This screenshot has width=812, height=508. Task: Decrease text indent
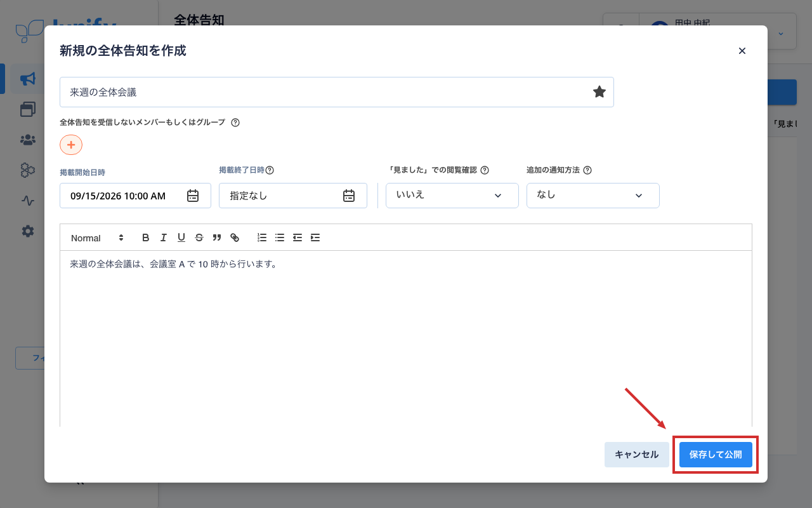(x=298, y=237)
